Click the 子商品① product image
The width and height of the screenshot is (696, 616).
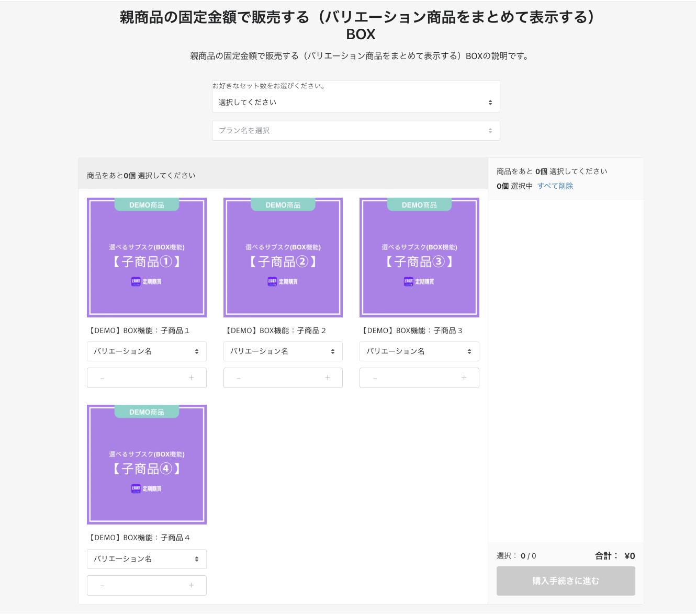pyautogui.click(x=147, y=257)
